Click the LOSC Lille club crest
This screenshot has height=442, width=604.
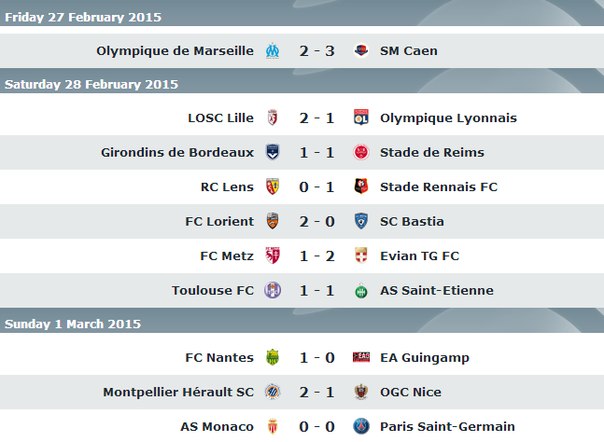coord(271,118)
